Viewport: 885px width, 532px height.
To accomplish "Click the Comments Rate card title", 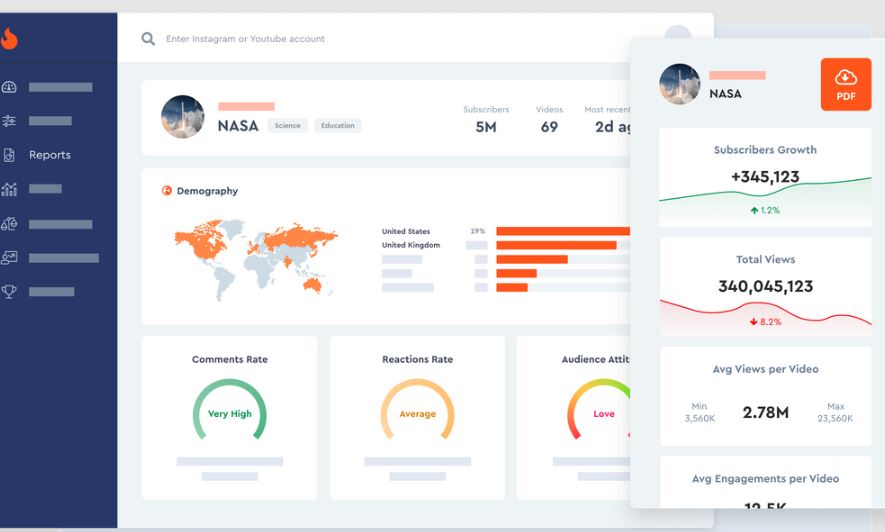I will pyautogui.click(x=229, y=359).
